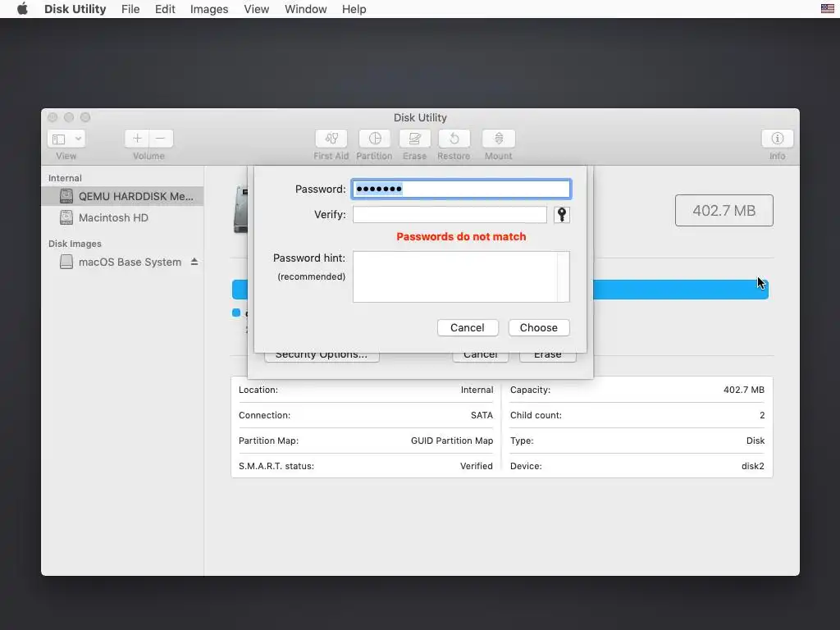This screenshot has width=840, height=630.
Task: Click the US flag input source icon
Action: tap(827, 8)
